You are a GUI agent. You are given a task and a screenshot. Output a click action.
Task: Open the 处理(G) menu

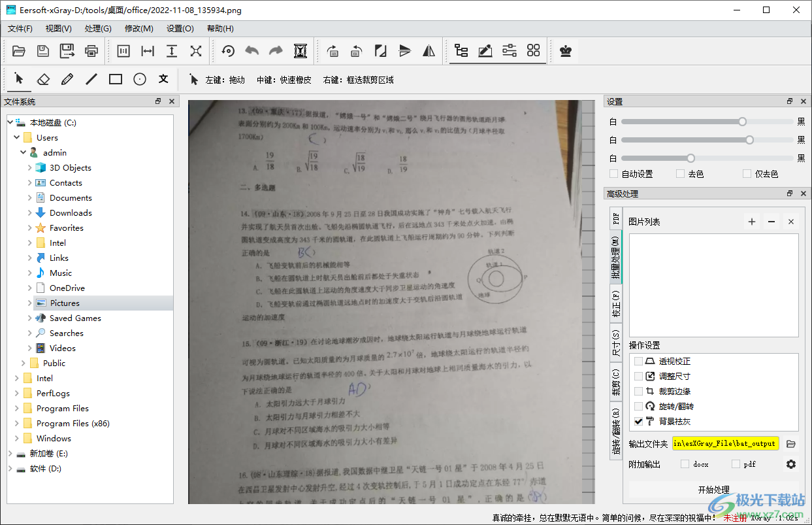(98, 29)
